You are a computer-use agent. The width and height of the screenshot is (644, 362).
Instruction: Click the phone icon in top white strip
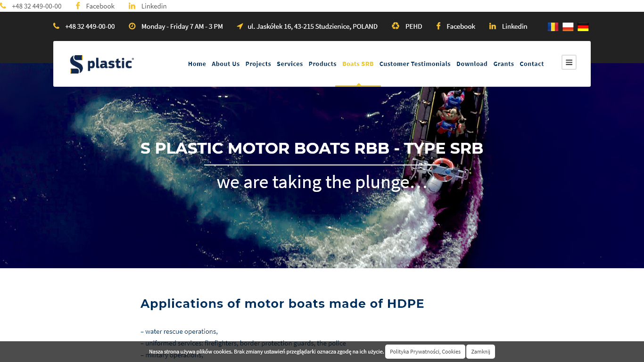coord(3,6)
